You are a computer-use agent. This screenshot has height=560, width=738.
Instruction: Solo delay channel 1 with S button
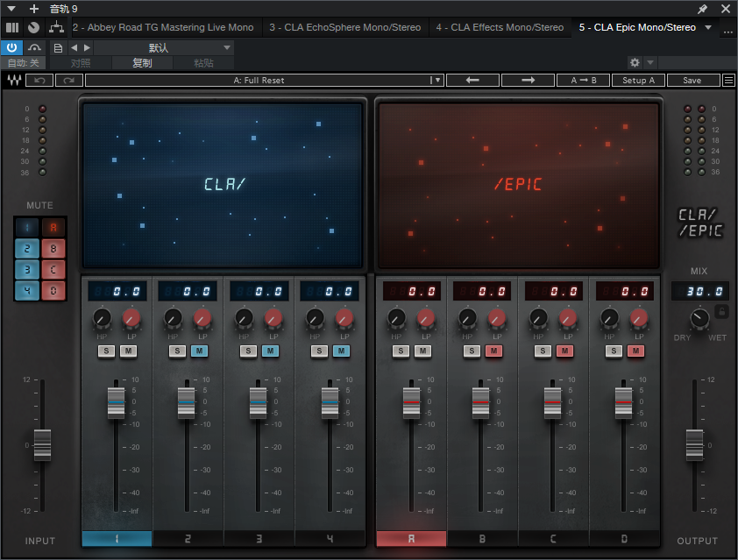[106, 351]
